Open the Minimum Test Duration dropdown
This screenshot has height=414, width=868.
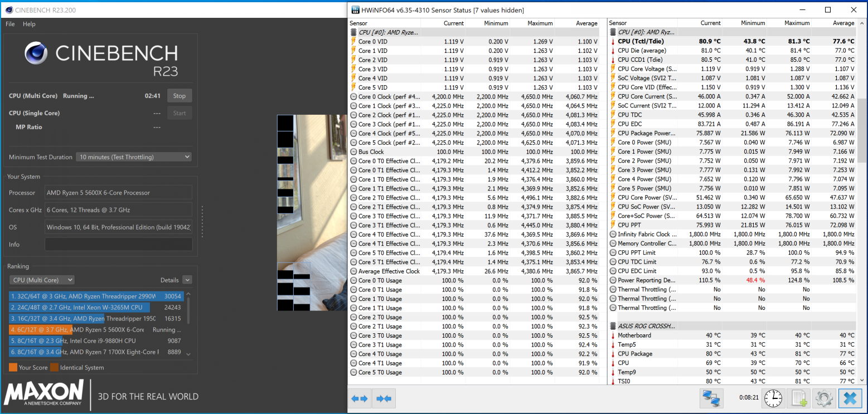(134, 157)
